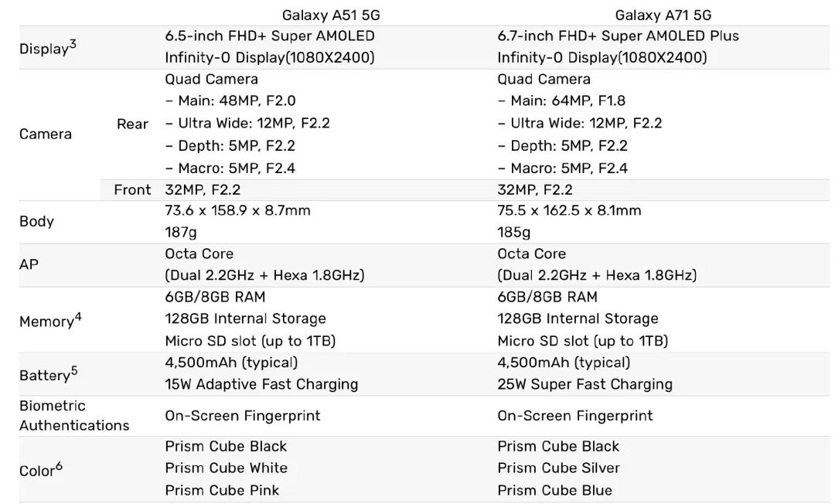This screenshot has height=504, width=835.
Task: Click the Galaxy A51 5G column header
Action: [331, 15]
